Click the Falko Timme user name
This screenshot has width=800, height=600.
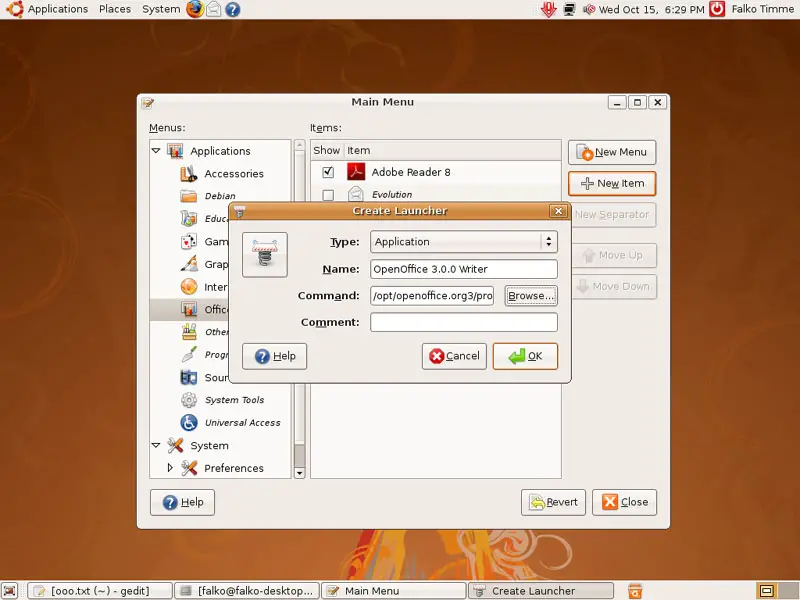point(762,9)
